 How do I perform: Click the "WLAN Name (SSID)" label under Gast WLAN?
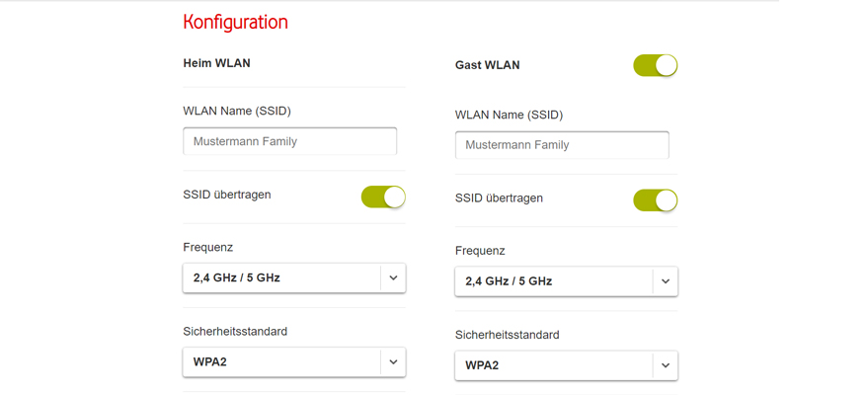tap(509, 115)
